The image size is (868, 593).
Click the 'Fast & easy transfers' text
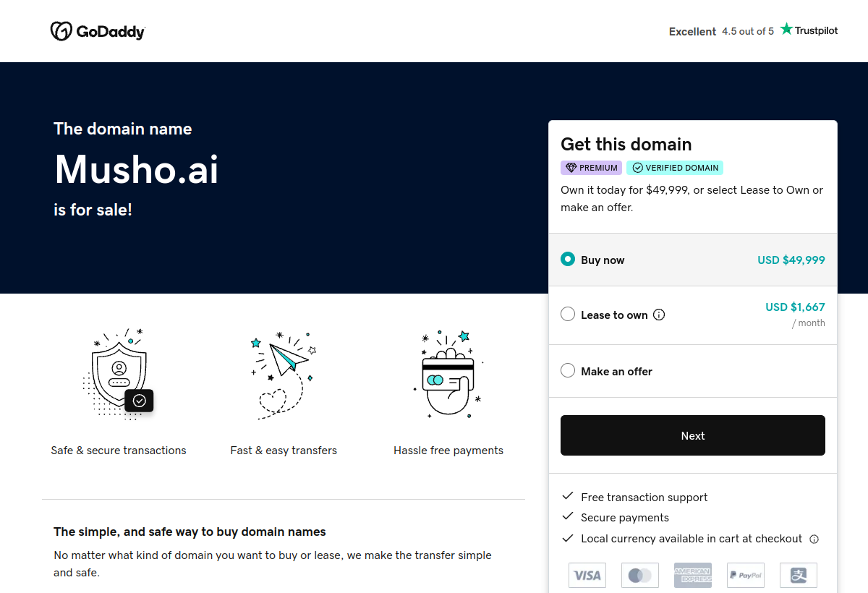point(284,450)
